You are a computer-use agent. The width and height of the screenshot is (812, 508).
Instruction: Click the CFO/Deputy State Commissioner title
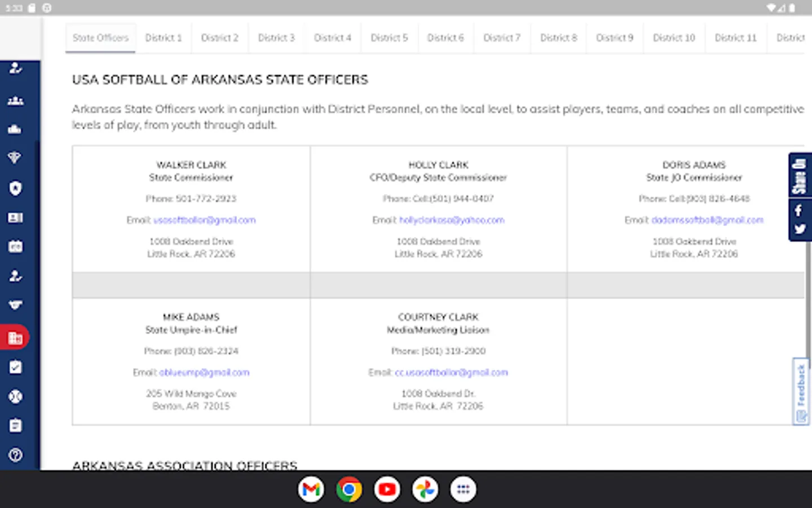[x=438, y=177]
